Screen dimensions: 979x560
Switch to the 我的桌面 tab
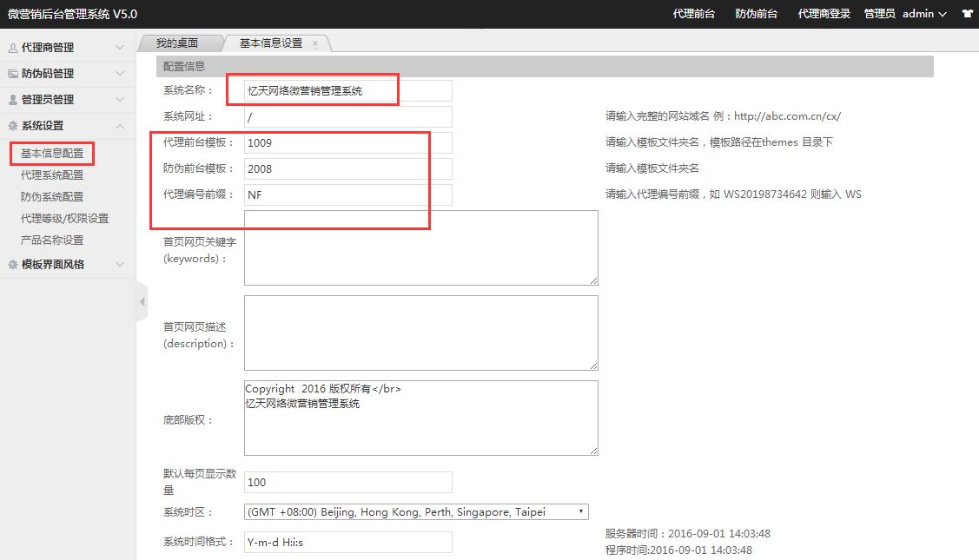click(177, 43)
